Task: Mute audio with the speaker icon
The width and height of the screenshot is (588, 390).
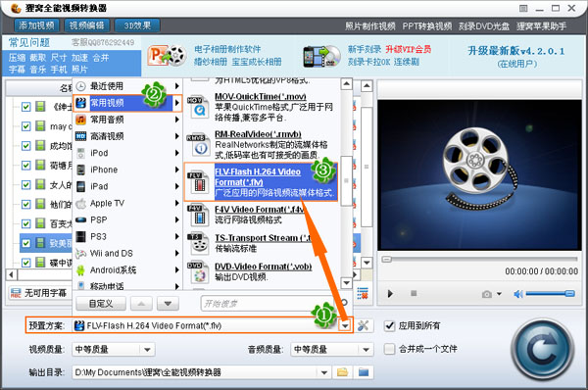Action: click(518, 294)
